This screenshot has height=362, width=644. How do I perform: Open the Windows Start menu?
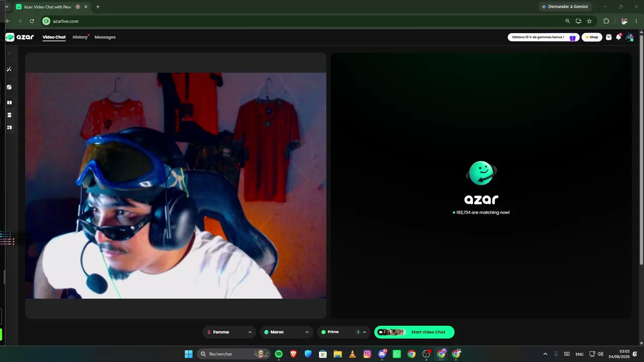(x=189, y=354)
